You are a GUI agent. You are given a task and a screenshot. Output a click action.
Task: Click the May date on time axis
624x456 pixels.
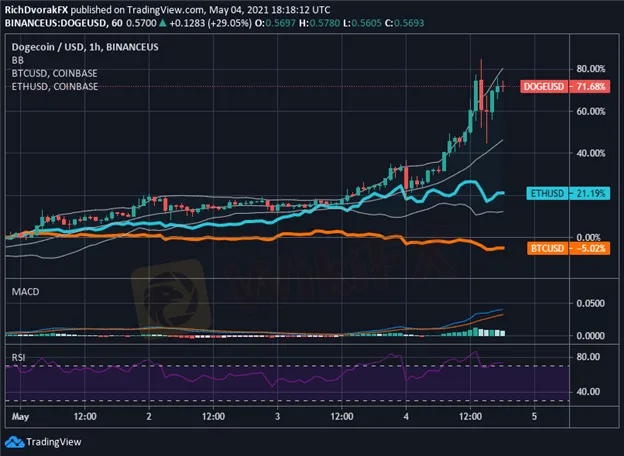(x=20, y=417)
